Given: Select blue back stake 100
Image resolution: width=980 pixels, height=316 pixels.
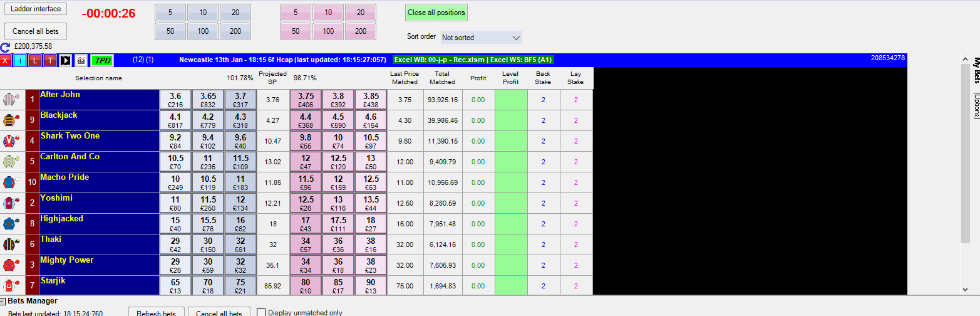Looking at the screenshot, I should (x=203, y=31).
